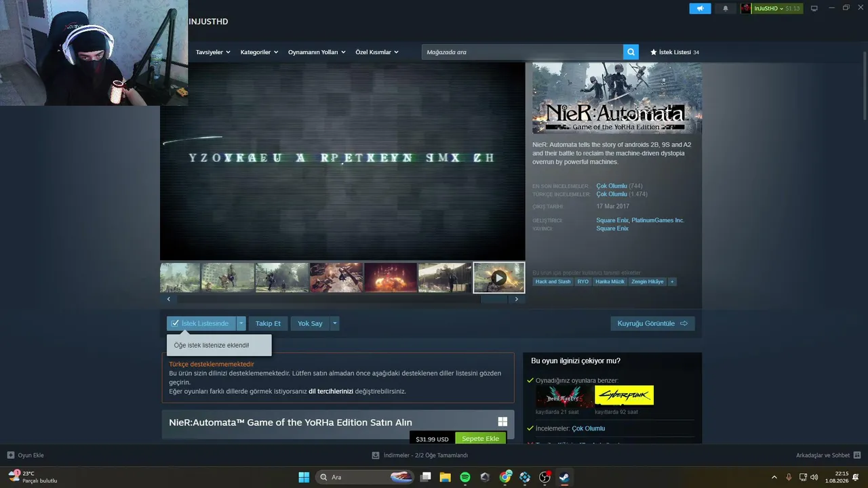The height and width of the screenshot is (488, 868).
Task: Click Sepete Ekle to add to cart
Action: point(480,439)
